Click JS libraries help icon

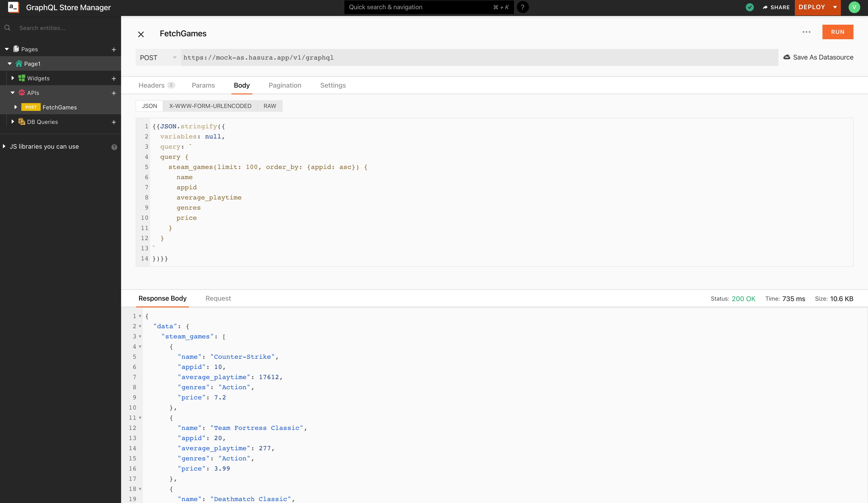pos(114,147)
